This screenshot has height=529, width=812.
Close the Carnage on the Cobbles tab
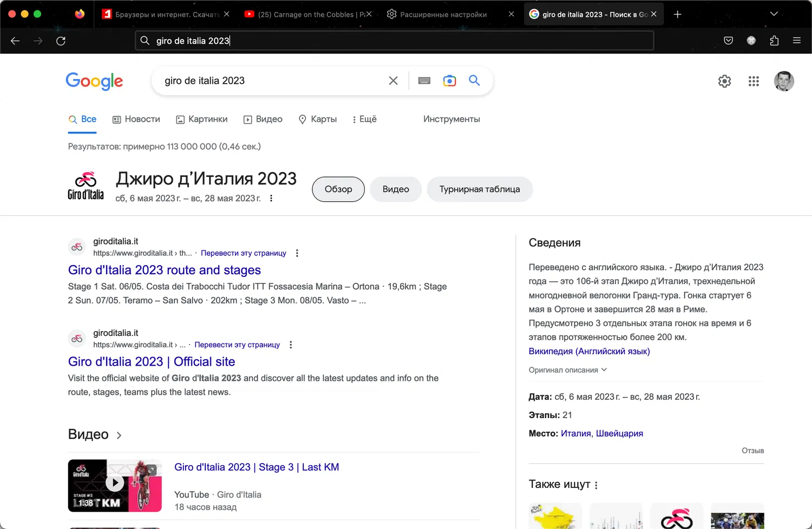(369, 15)
